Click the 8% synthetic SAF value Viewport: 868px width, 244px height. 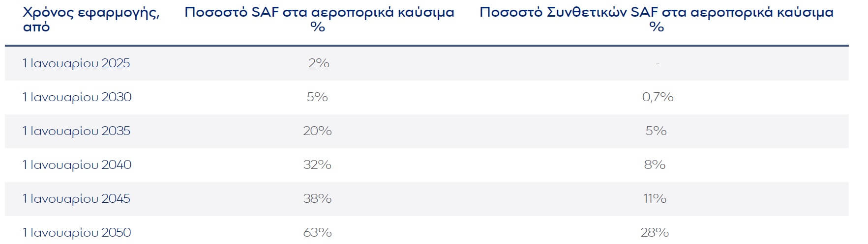point(655,165)
